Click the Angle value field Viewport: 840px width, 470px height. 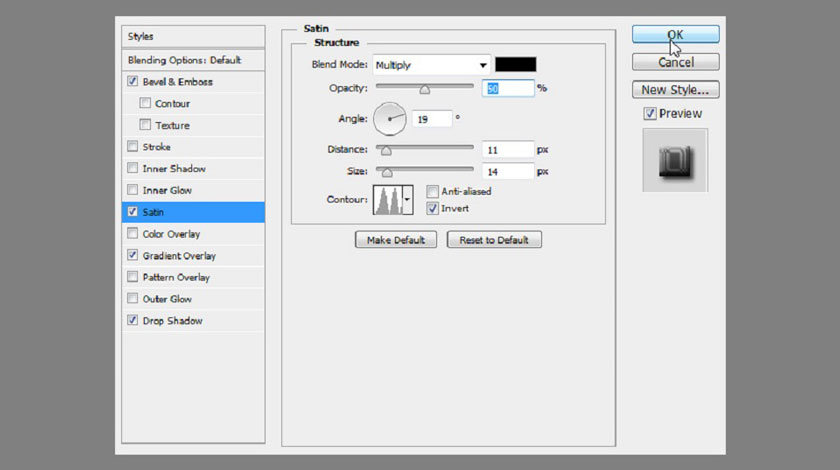(x=432, y=119)
